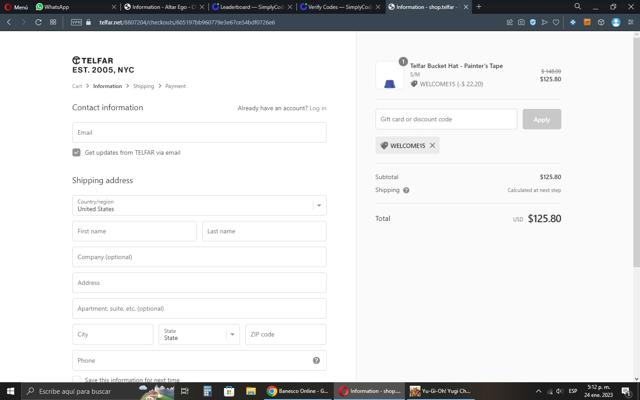This screenshot has width=640, height=400.
Task: Bookmark page with the heart icon
Action: pyautogui.click(x=556, y=22)
